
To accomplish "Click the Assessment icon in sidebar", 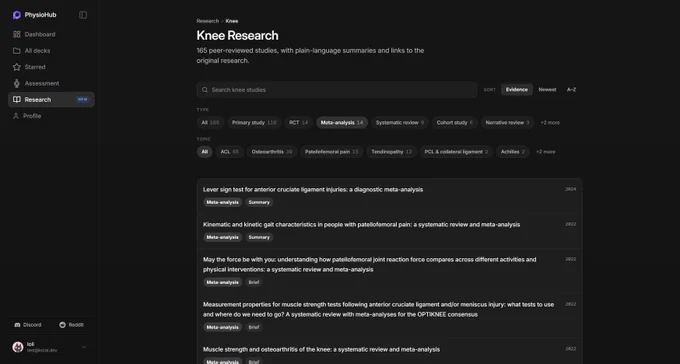I will 16,83.
